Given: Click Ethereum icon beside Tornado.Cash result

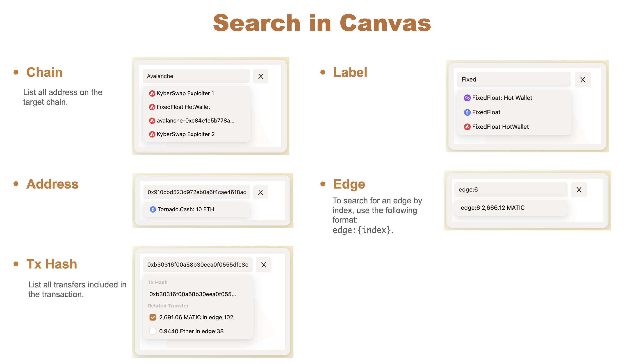Looking at the screenshot, I should click(x=153, y=209).
